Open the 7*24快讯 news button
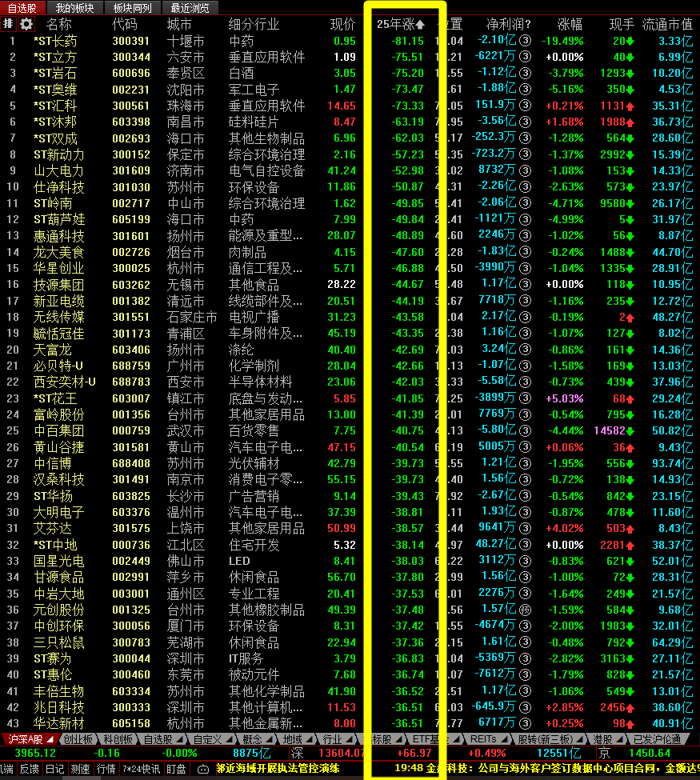 [x=142, y=769]
